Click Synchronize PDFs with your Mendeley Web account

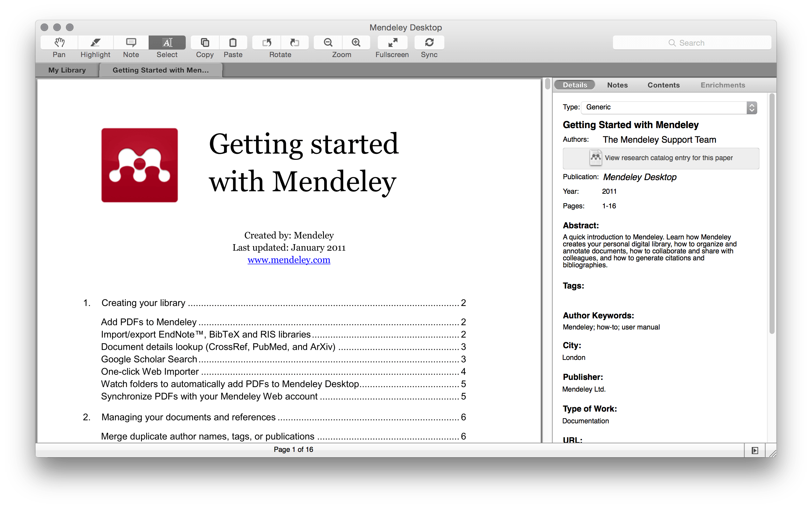coord(283,396)
